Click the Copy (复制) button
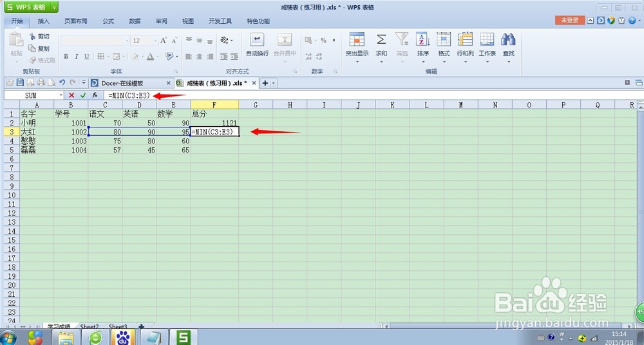Screen dimensions: 644x345 coord(39,48)
